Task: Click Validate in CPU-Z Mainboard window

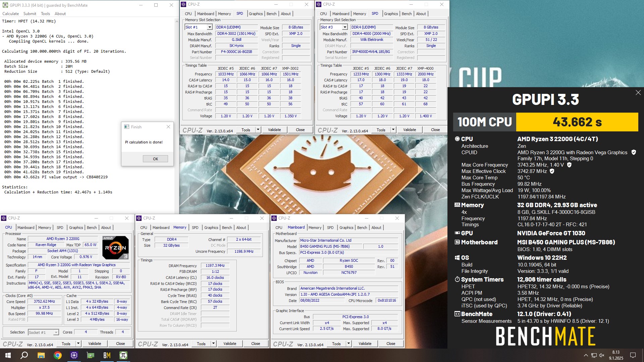Action: tap(365, 344)
